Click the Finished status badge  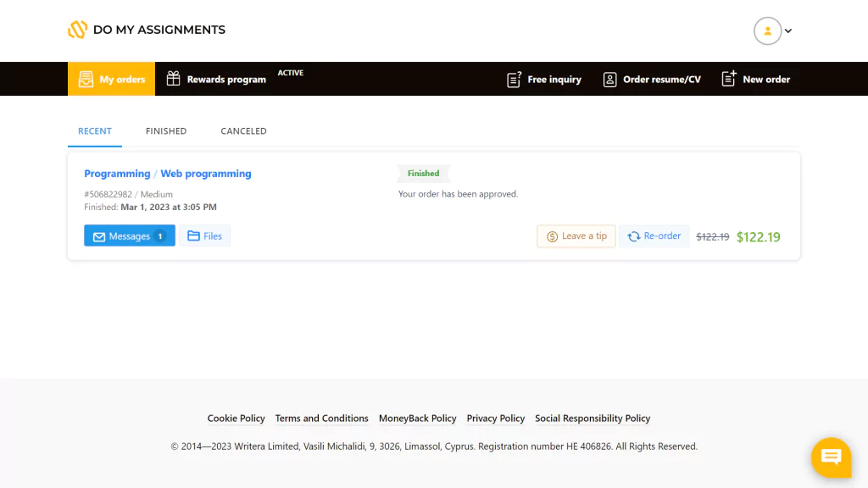pos(424,174)
